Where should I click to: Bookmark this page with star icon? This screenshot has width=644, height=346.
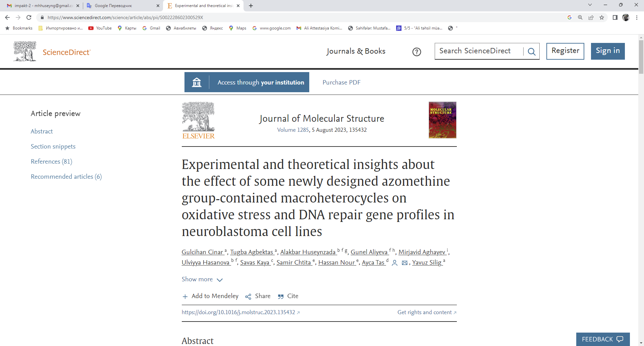[602, 17]
